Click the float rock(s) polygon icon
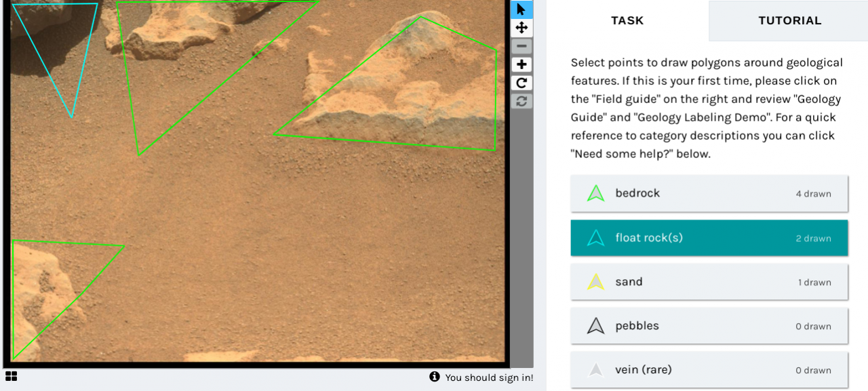The height and width of the screenshot is (391, 868). (595, 238)
